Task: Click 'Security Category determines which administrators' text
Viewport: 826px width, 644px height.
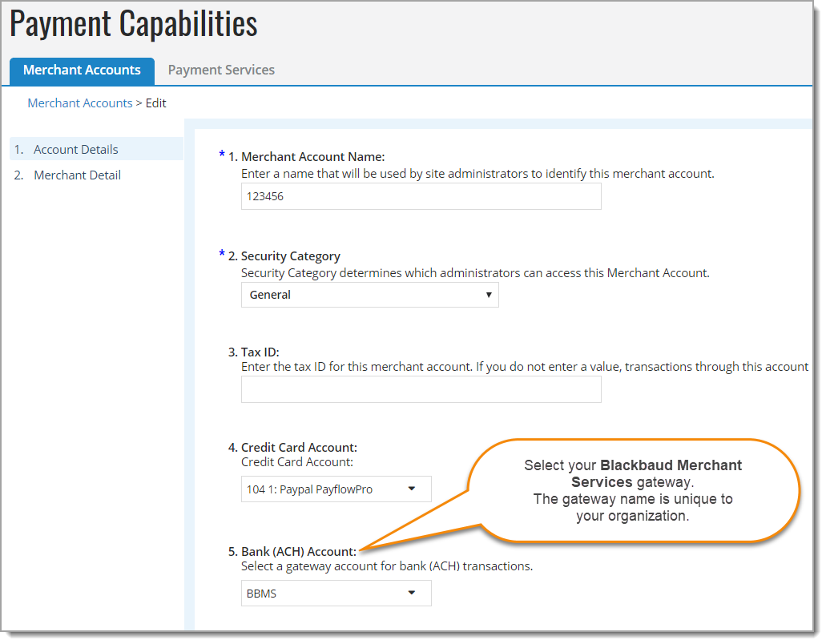Action: pos(475,273)
